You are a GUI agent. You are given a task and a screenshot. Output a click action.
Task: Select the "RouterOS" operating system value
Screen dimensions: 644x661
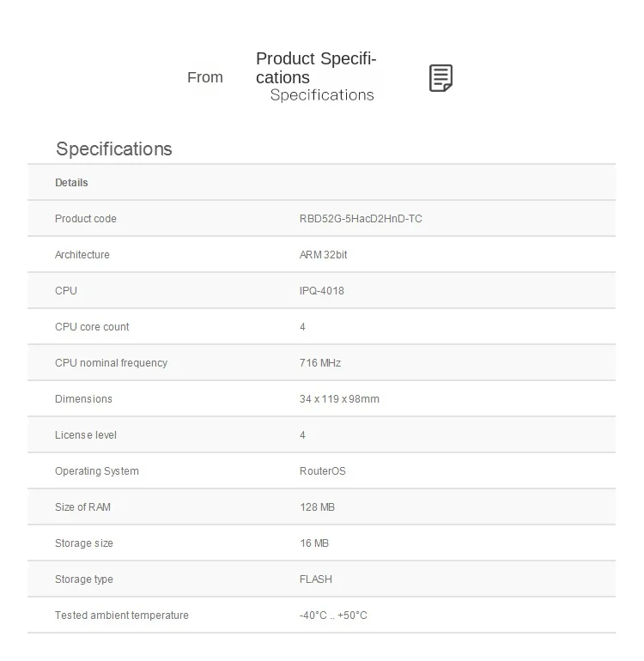tap(323, 471)
